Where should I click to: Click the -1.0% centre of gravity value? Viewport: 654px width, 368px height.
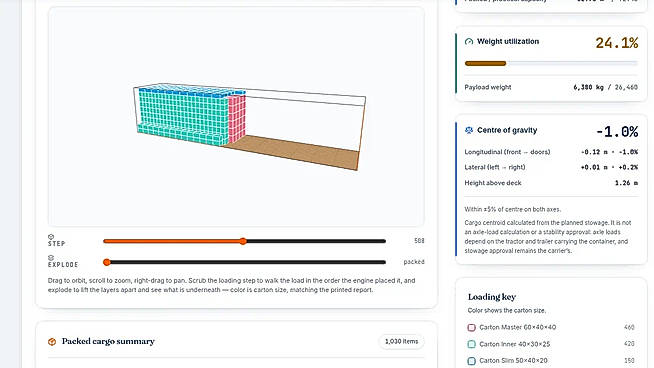pyautogui.click(x=617, y=132)
